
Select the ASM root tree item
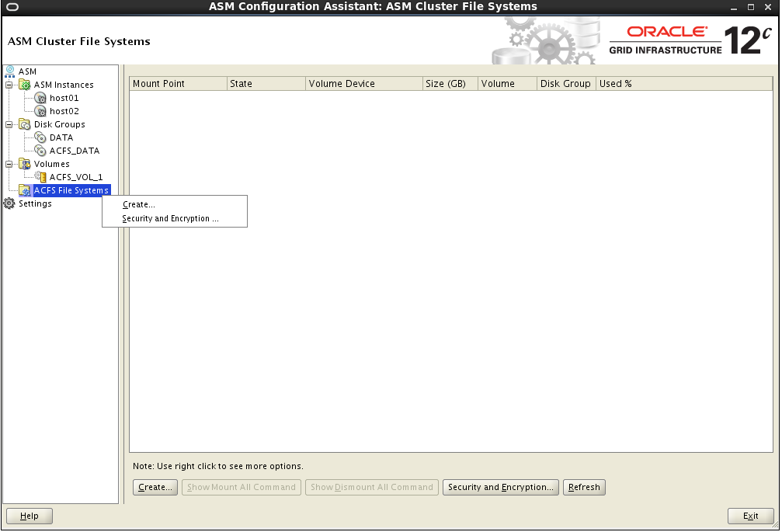[27, 71]
